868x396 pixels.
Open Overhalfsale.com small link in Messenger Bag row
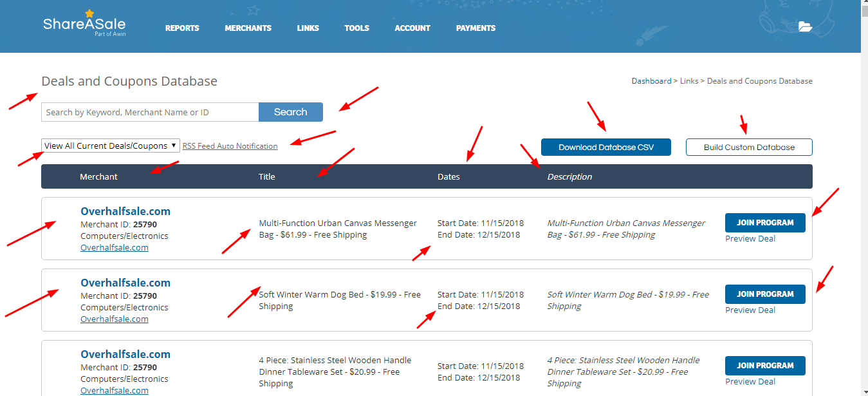click(115, 248)
